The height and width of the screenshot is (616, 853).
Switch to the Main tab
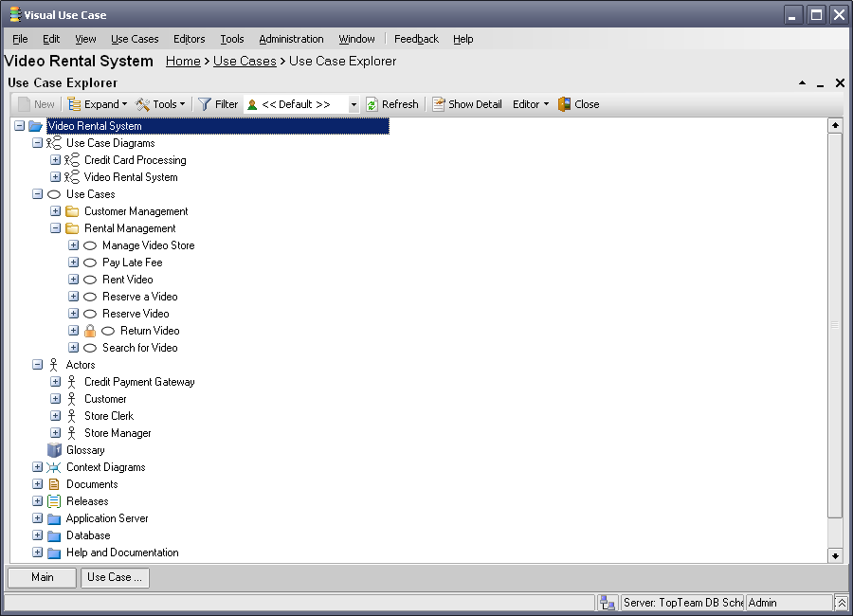pos(43,577)
